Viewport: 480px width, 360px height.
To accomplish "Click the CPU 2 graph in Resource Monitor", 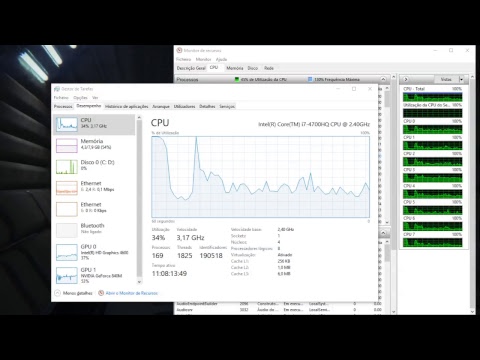I will click(432, 162).
